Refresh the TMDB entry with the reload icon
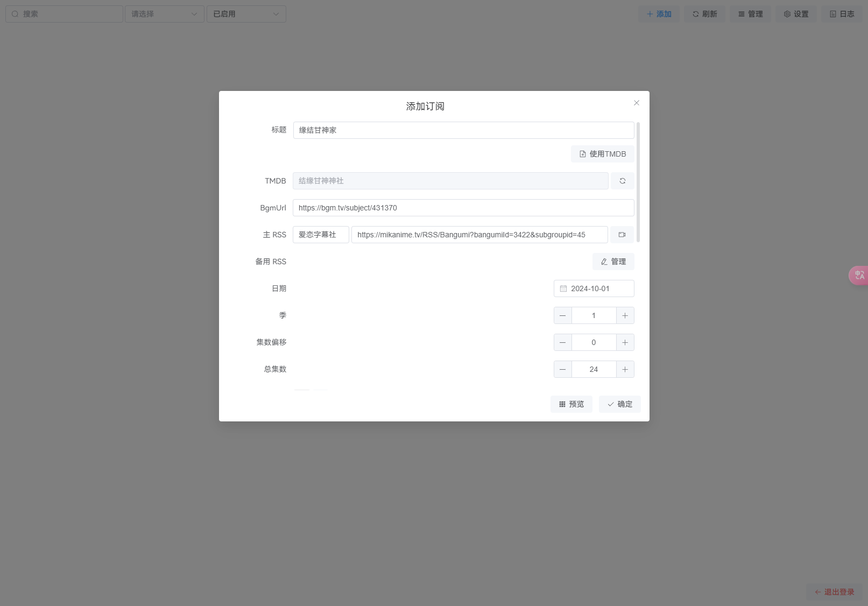 tap(623, 181)
